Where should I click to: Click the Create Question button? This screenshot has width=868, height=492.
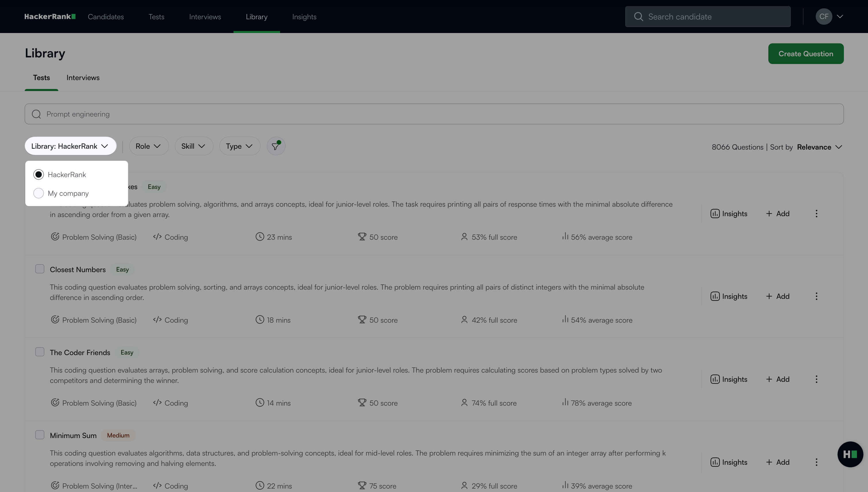click(x=805, y=54)
